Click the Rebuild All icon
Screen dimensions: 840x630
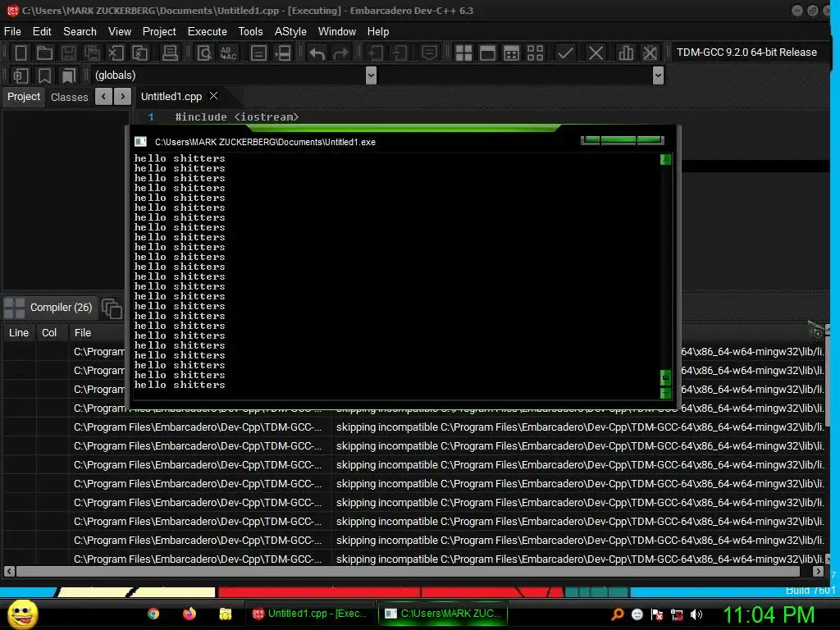535,52
